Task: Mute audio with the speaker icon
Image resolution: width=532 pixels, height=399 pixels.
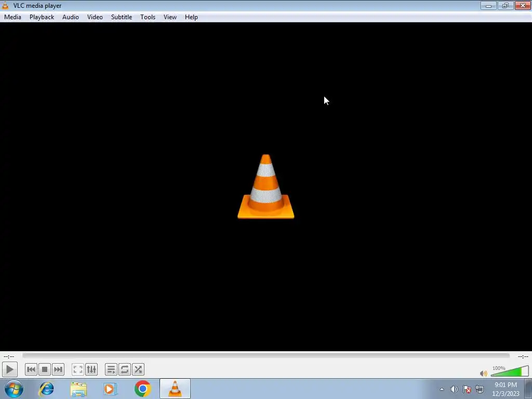Action: tap(484, 374)
